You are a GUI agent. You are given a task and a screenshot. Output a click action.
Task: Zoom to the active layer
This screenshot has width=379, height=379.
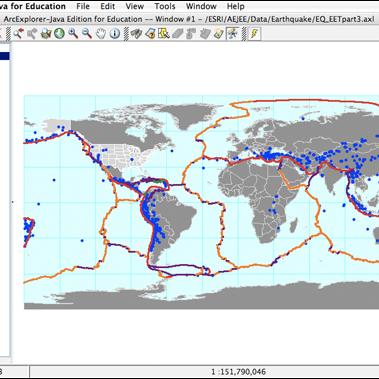[x=45, y=34]
